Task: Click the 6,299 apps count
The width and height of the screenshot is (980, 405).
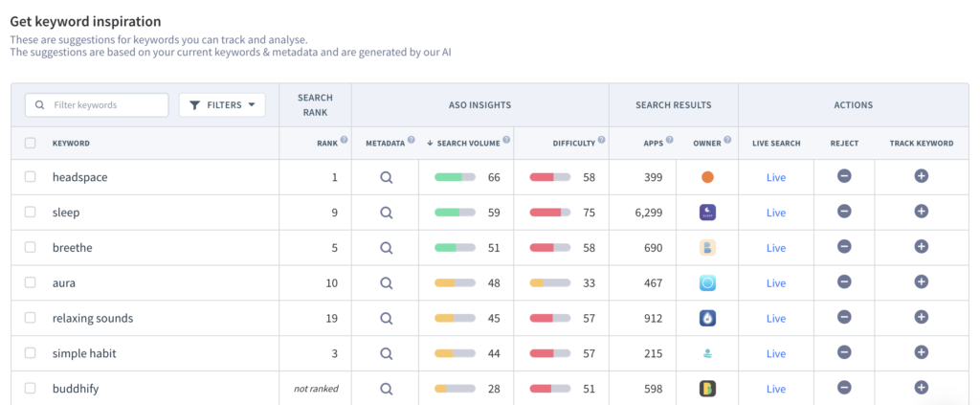Action: (x=648, y=213)
